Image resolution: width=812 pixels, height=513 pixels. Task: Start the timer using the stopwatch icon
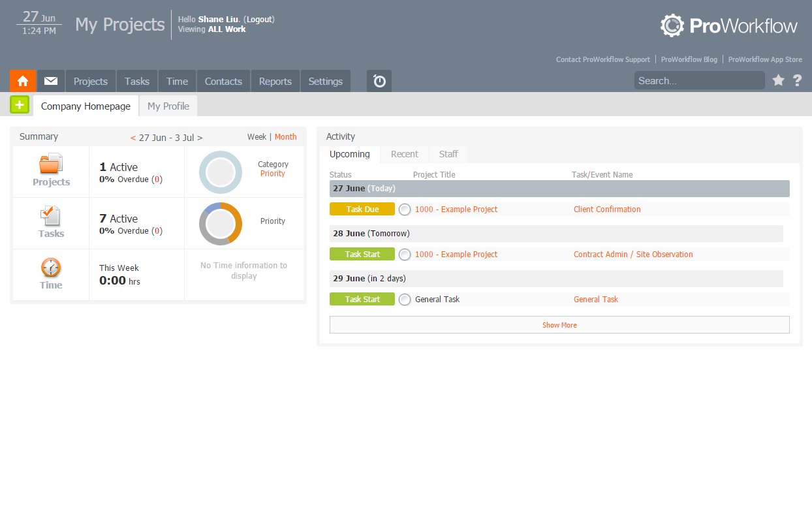point(379,81)
